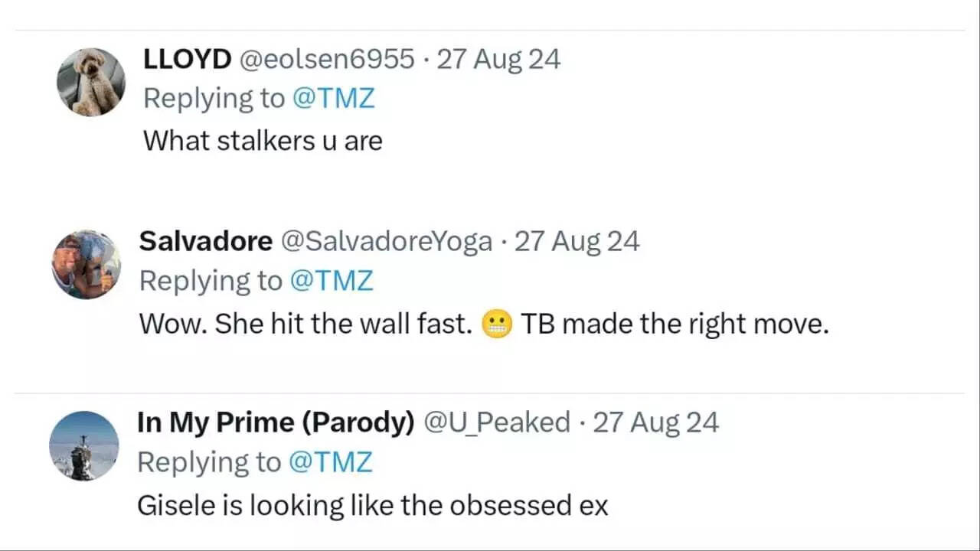Viewport: 980px width, 551px height.
Task: Click the Salvadore display name
Action: [x=205, y=242]
